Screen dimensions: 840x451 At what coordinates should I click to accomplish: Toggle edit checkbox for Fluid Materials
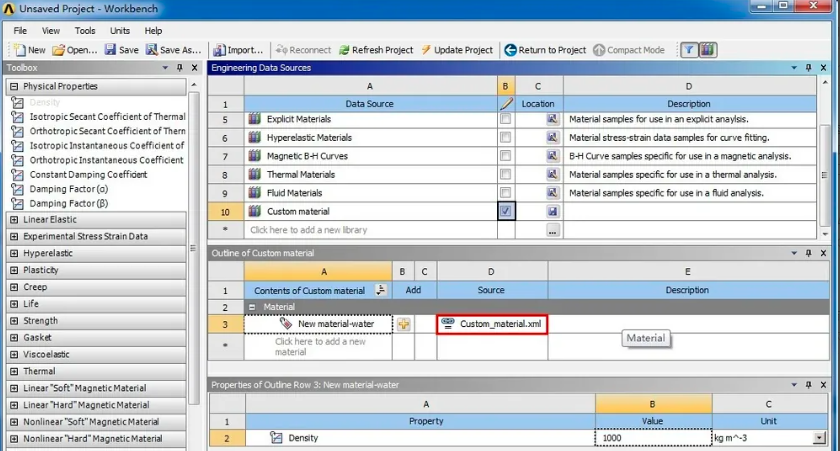[505, 192]
